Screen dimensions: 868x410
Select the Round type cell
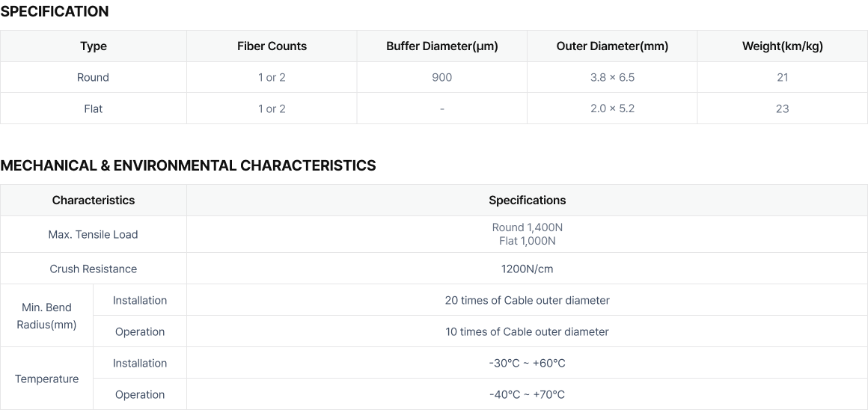(x=93, y=78)
